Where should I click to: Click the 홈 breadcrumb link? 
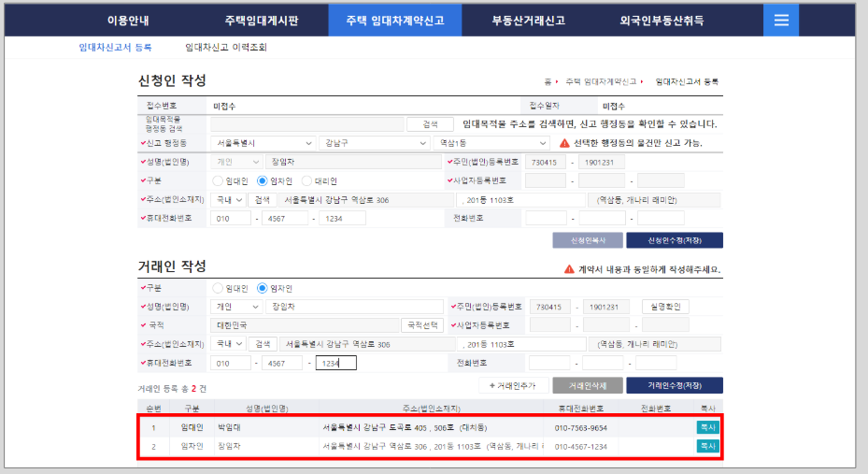point(548,82)
